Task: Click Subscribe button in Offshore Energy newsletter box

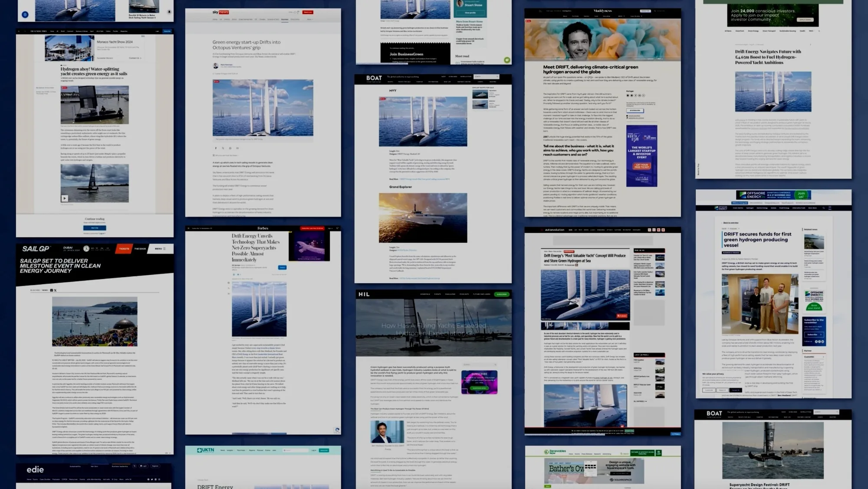Action: [x=812, y=335]
